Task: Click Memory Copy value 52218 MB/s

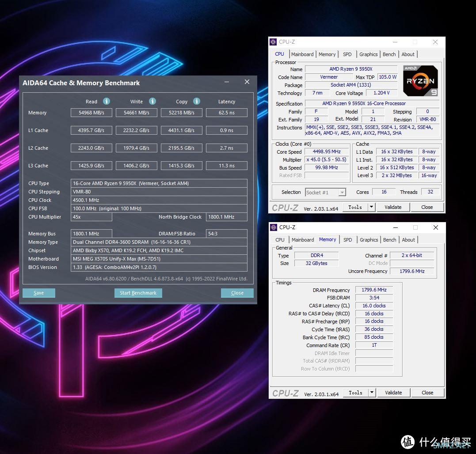Action: [182, 113]
